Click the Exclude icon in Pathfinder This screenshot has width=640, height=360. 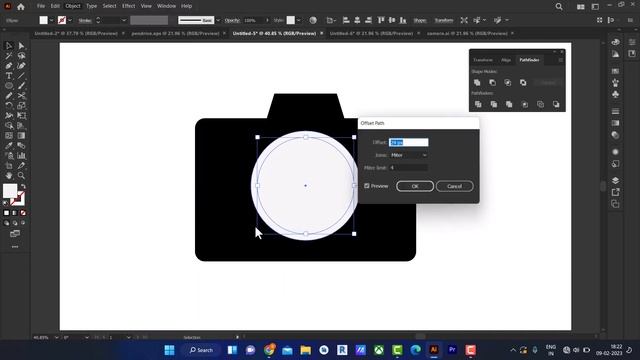click(x=523, y=82)
